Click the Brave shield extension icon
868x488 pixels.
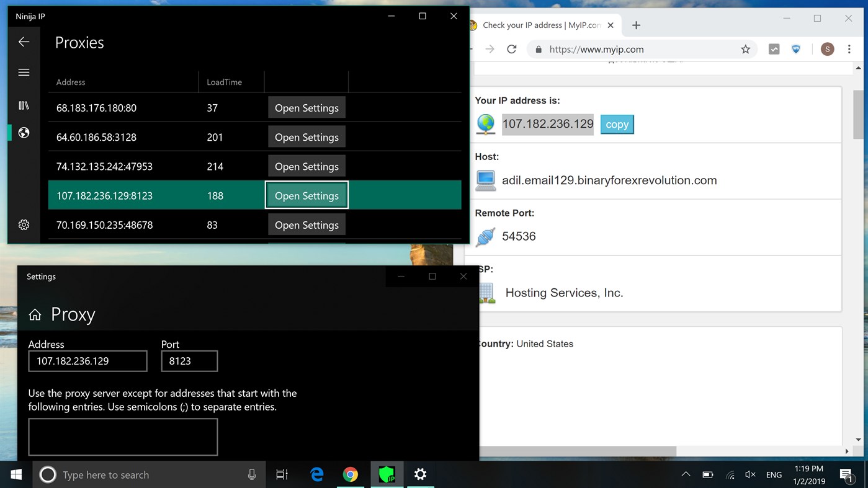(795, 48)
